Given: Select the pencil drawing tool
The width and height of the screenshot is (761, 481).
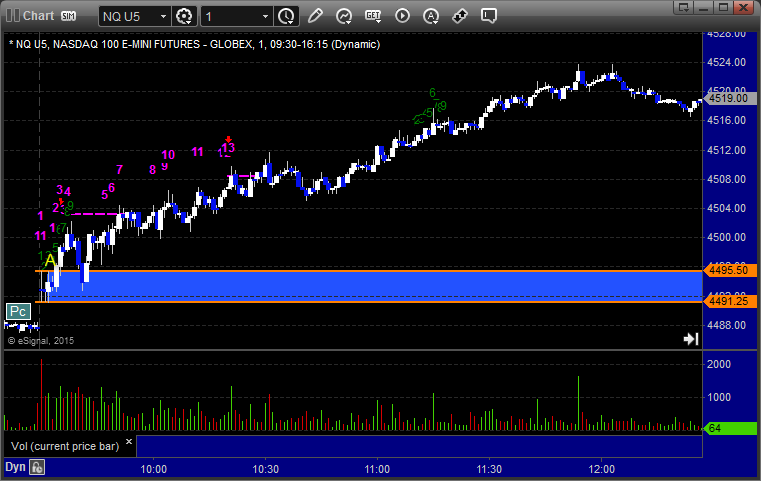Looking at the screenshot, I should 315,16.
